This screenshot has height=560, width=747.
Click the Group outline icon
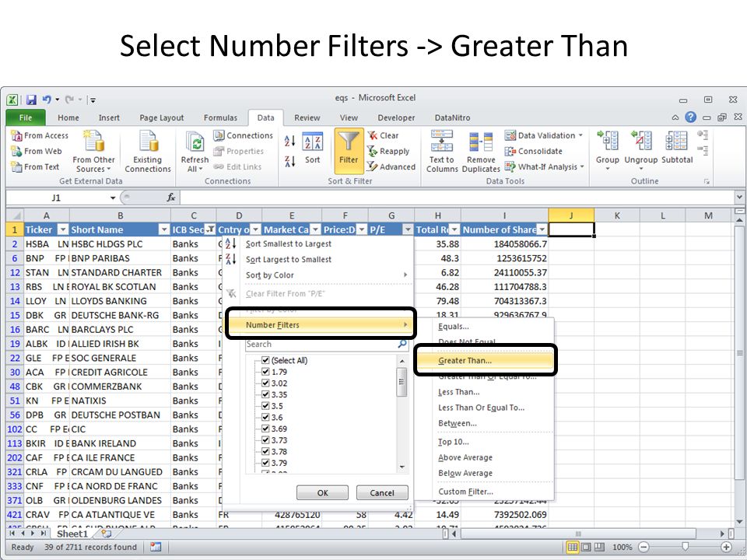coord(608,141)
